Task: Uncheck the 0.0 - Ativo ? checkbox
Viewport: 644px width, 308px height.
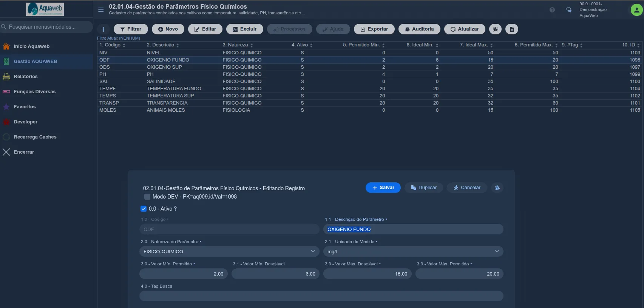Action: coord(144,209)
